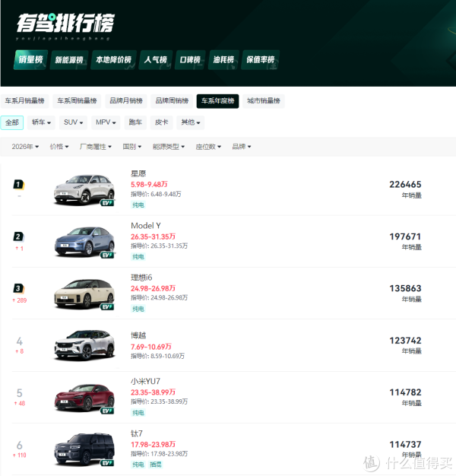This screenshot has height=476, width=456.
Task: Open the 国别 filter dropdown
Action: pyautogui.click(x=132, y=147)
